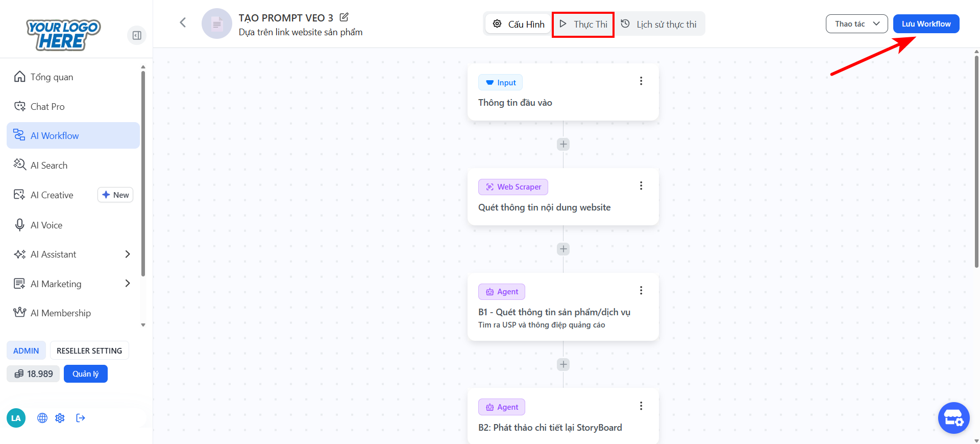Open three-dot menu on Web Scraper node
980x444 pixels.
641,186
